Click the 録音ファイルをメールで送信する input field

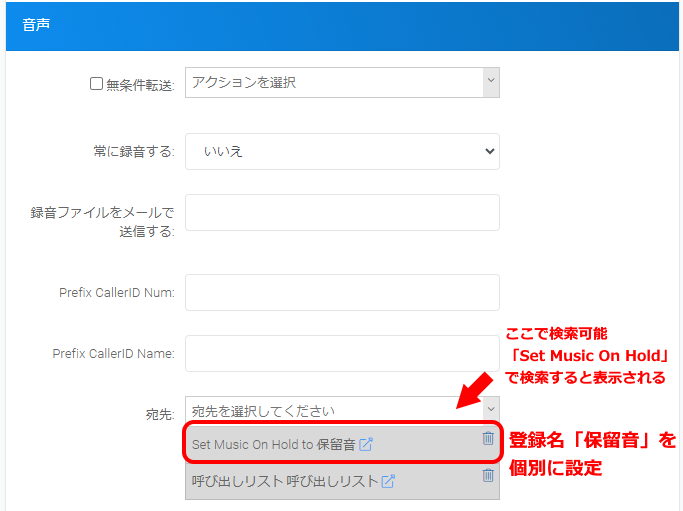point(341,212)
